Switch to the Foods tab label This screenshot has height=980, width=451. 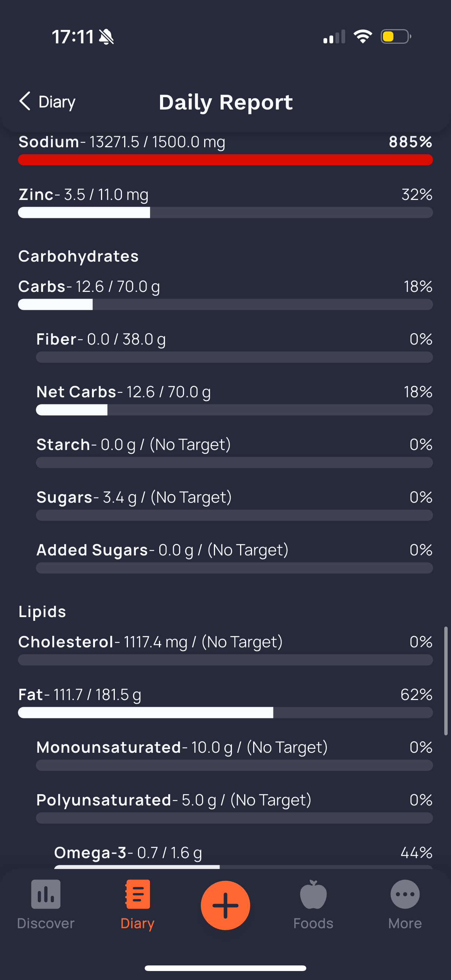point(313,923)
